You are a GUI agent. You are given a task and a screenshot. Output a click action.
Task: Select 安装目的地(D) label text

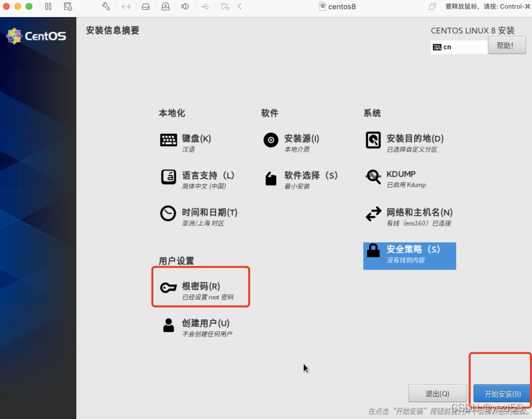coord(415,139)
